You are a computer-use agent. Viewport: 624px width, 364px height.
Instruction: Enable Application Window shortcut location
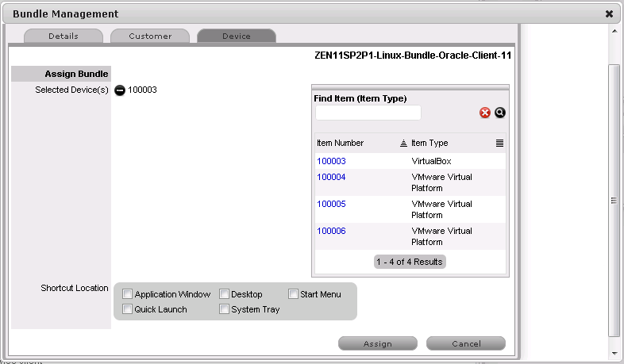[128, 294]
